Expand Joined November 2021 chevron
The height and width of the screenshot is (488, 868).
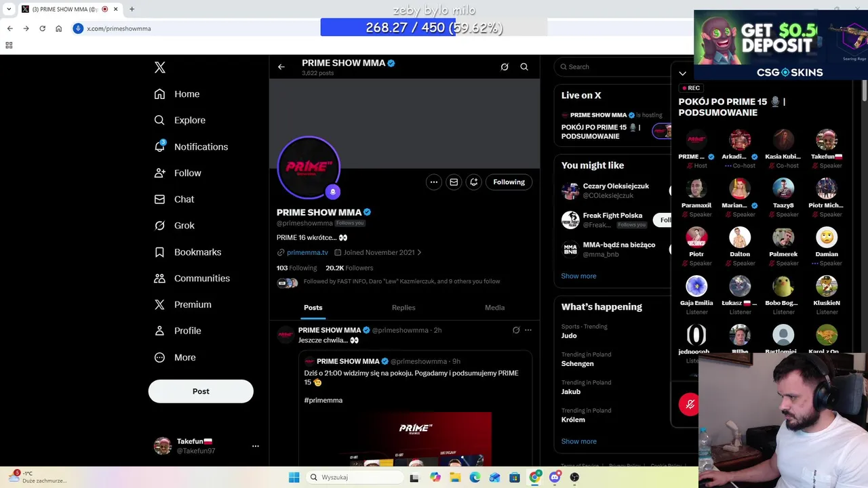(x=419, y=252)
